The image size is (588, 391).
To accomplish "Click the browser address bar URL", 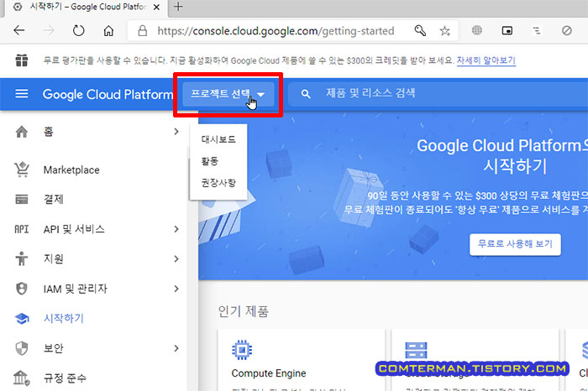I will (x=276, y=31).
